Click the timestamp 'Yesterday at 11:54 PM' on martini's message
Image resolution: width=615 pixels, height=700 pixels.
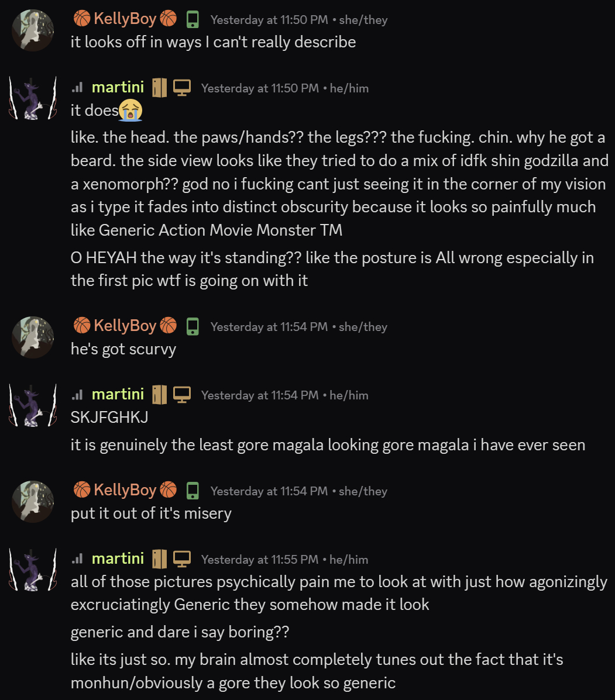pos(259,395)
